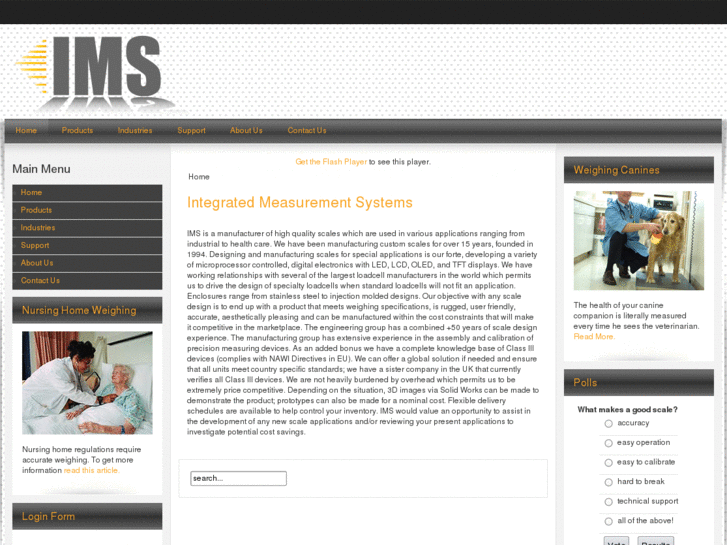Viewport: 727px width, 545px height.
Task: Open the vet weighing dog photo
Action: 638,241
